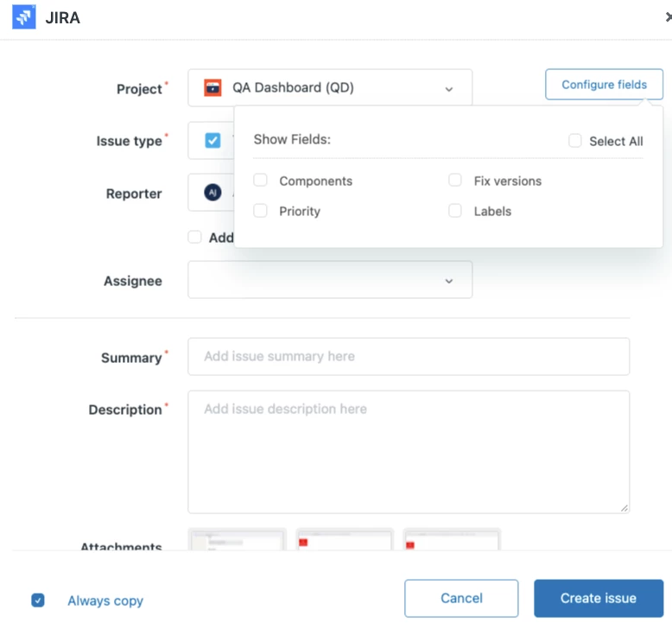672x636 pixels.
Task: Click the Issue type field label
Action: point(130,141)
